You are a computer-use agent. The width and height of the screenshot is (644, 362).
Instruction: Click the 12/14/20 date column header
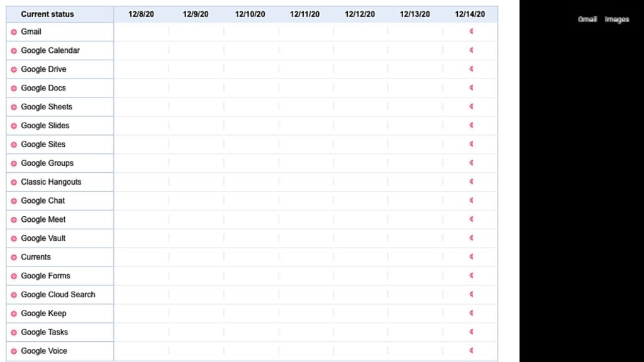point(470,14)
